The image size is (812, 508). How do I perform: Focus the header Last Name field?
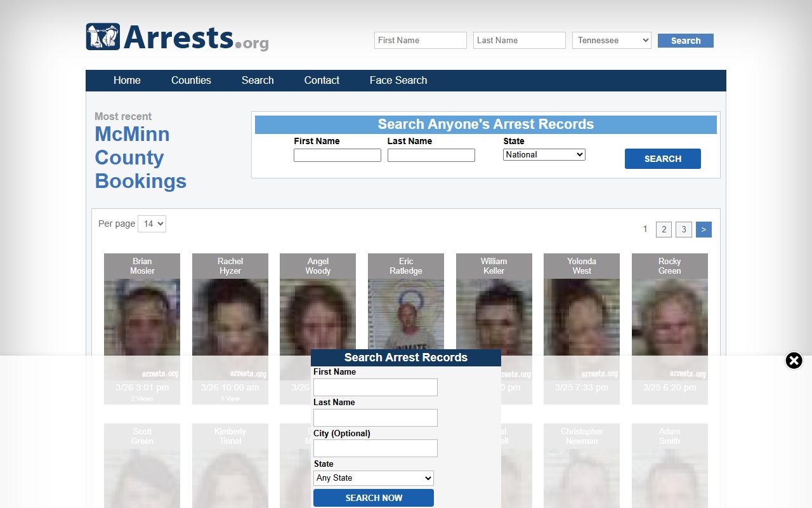[x=520, y=40]
